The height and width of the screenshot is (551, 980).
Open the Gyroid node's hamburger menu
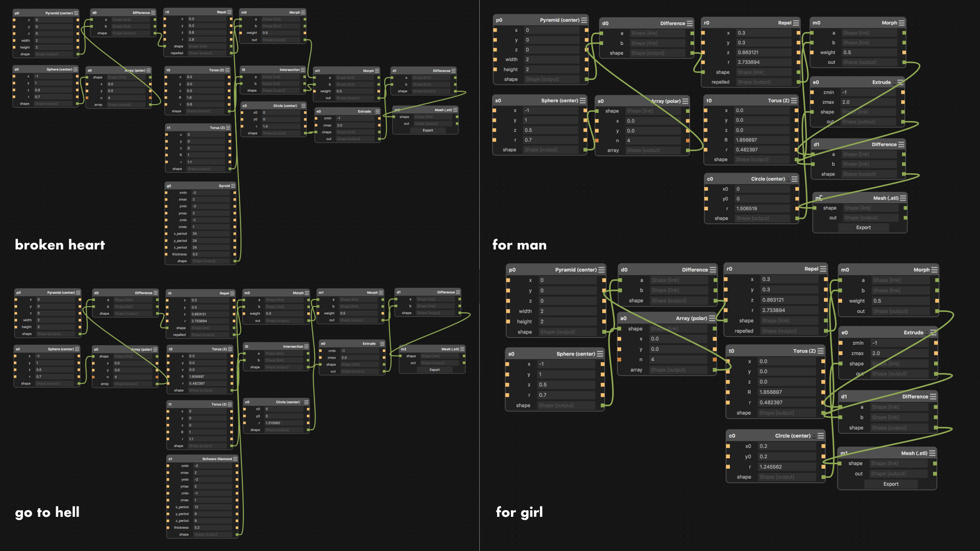coord(233,186)
